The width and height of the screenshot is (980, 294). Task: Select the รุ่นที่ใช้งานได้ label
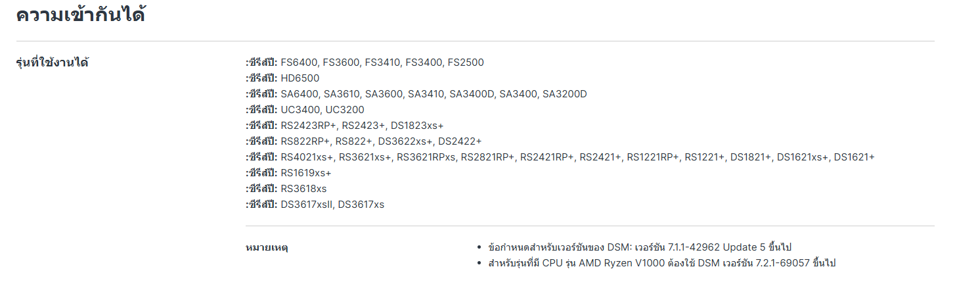[x=52, y=63]
